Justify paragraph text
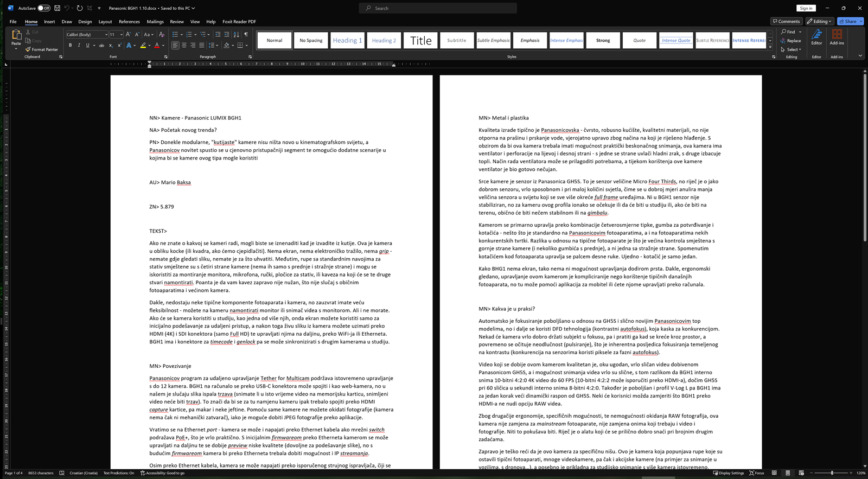The width and height of the screenshot is (868, 479). pos(202,46)
